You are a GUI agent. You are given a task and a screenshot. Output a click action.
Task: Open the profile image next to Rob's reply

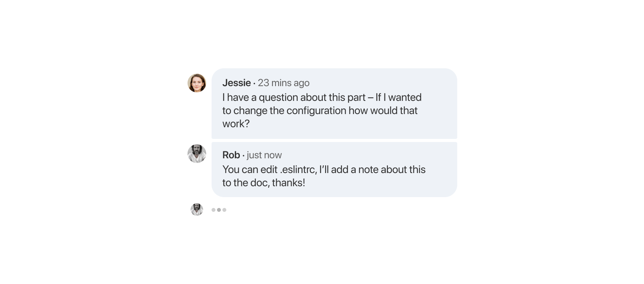click(x=197, y=154)
